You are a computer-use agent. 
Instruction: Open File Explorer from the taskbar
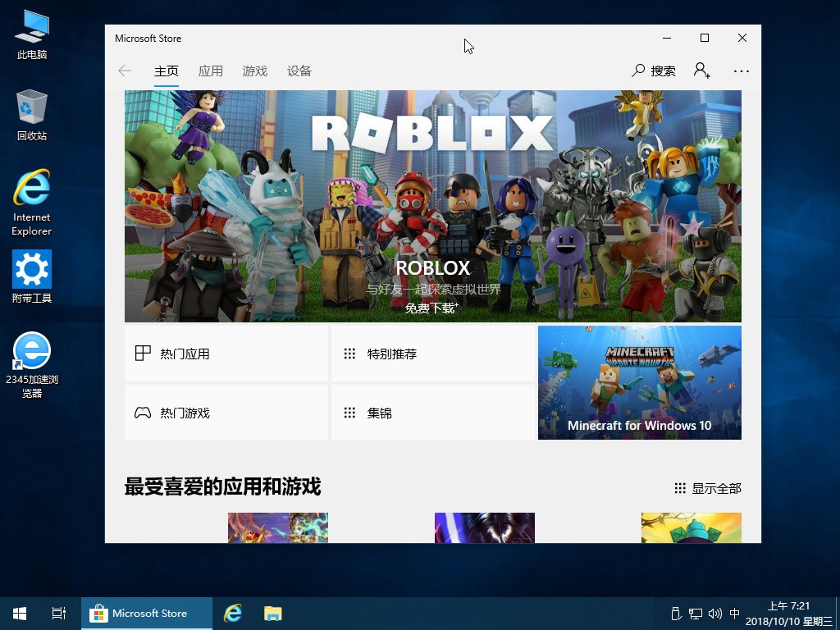point(272,614)
